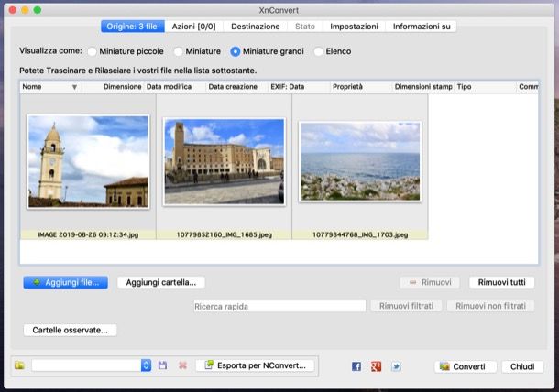Open the load script folder icon

click(19, 365)
